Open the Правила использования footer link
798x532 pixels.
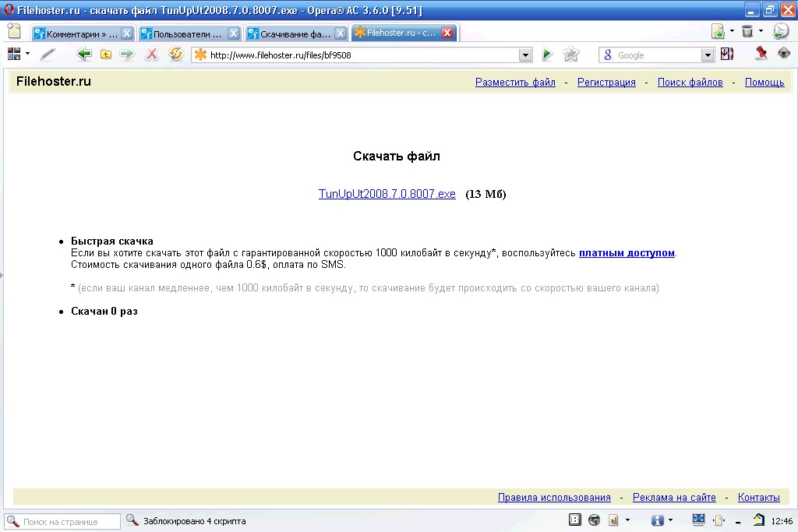click(x=554, y=498)
